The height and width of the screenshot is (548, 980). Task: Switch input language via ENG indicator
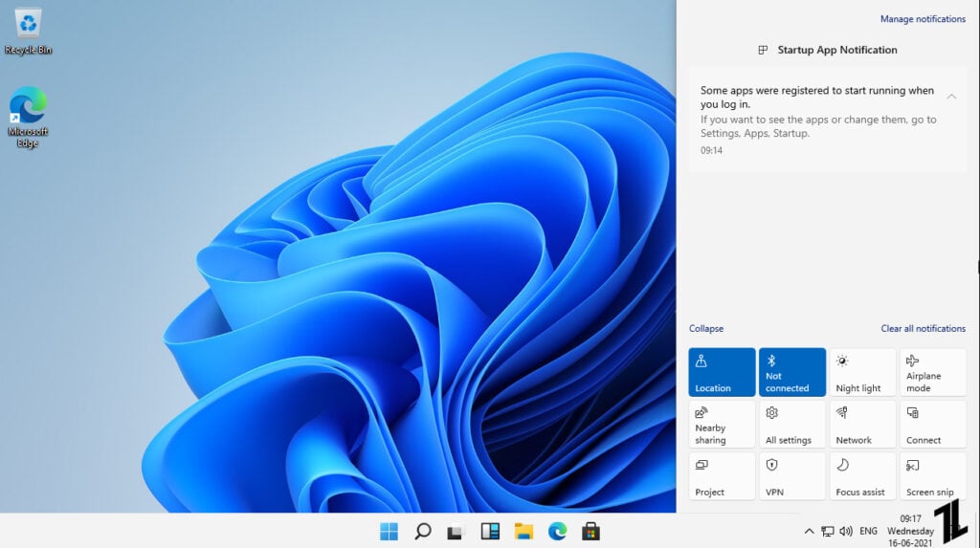pyautogui.click(x=868, y=531)
